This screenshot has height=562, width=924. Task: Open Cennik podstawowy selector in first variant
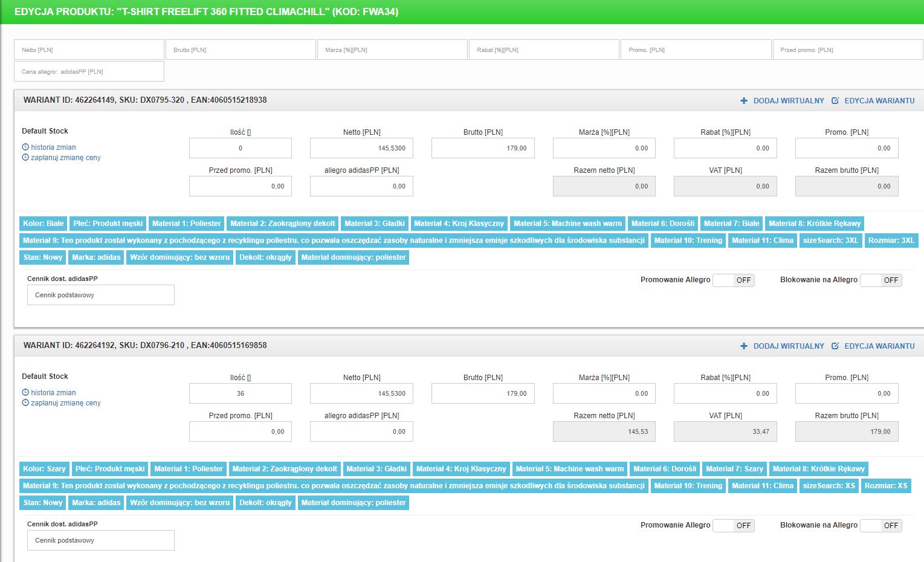(x=101, y=296)
